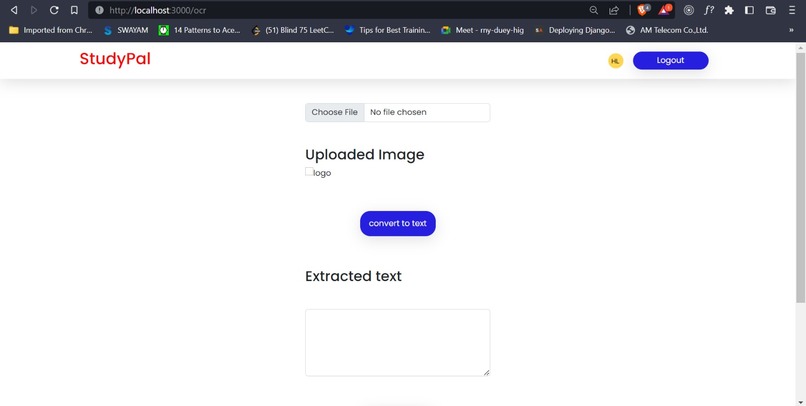Open the HL user avatar
The height and width of the screenshot is (406, 806).
point(615,61)
